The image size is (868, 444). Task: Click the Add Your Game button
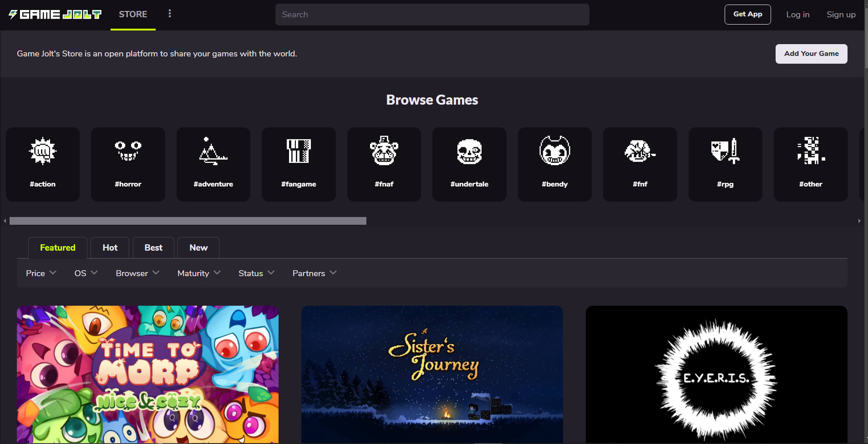(811, 54)
